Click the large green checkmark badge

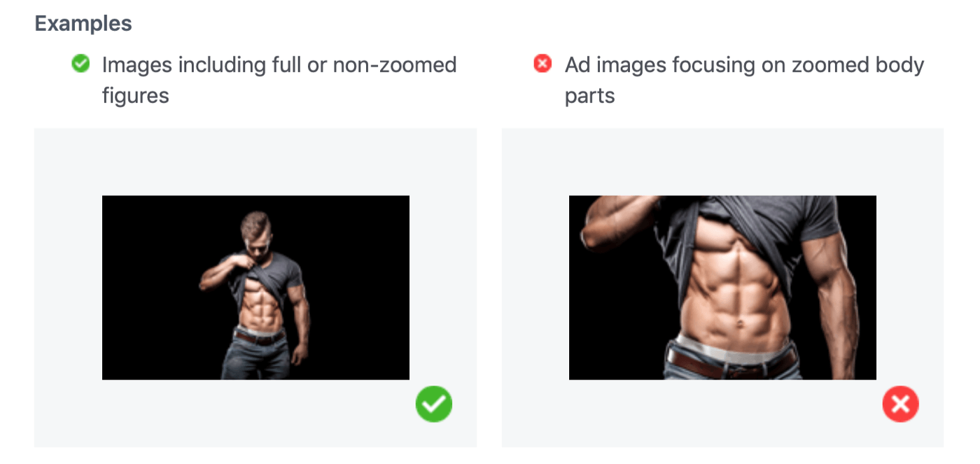(434, 404)
